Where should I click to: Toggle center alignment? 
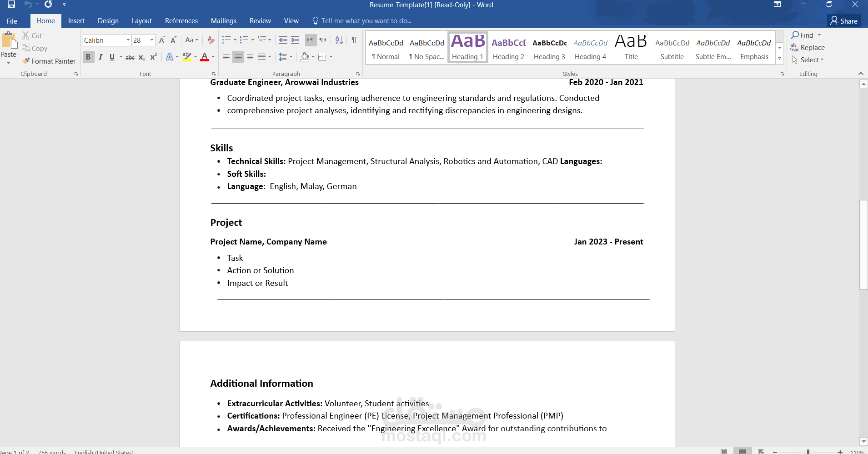click(x=238, y=57)
